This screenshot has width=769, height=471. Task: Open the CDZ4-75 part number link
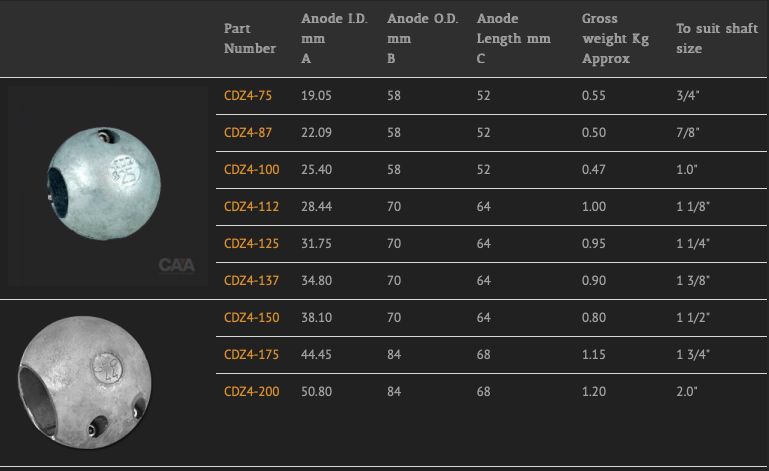248,96
